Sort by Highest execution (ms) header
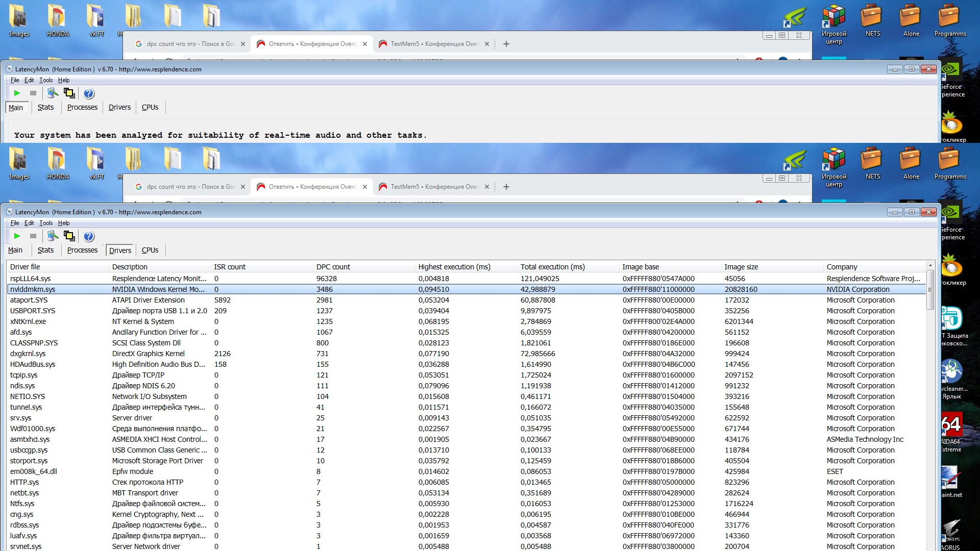 click(x=454, y=267)
